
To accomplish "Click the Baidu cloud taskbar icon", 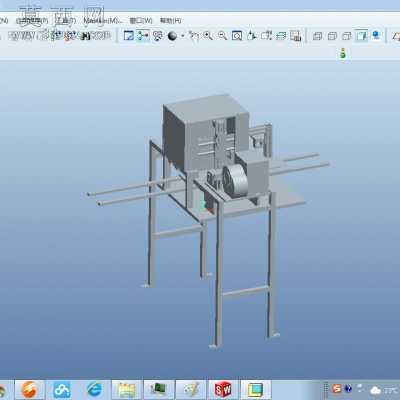I will tap(62, 389).
